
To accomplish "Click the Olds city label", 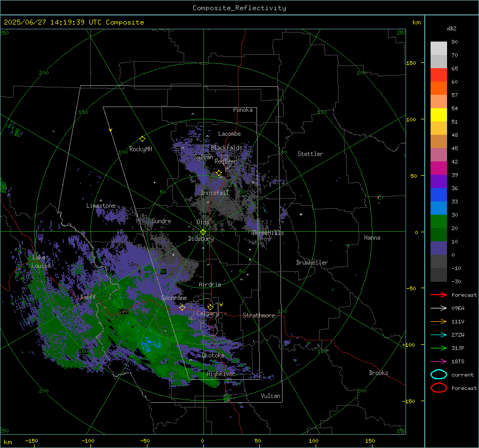I will point(203,222).
